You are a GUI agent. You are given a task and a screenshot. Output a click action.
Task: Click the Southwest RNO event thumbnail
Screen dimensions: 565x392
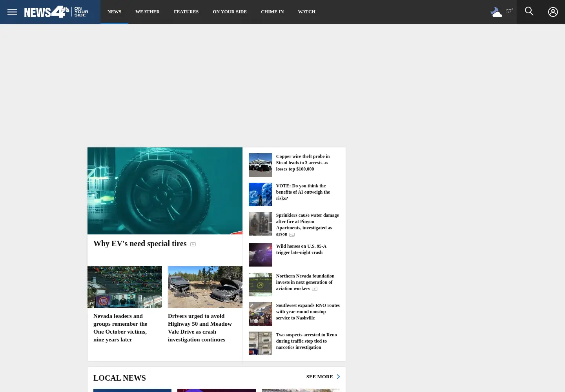tap(261, 314)
